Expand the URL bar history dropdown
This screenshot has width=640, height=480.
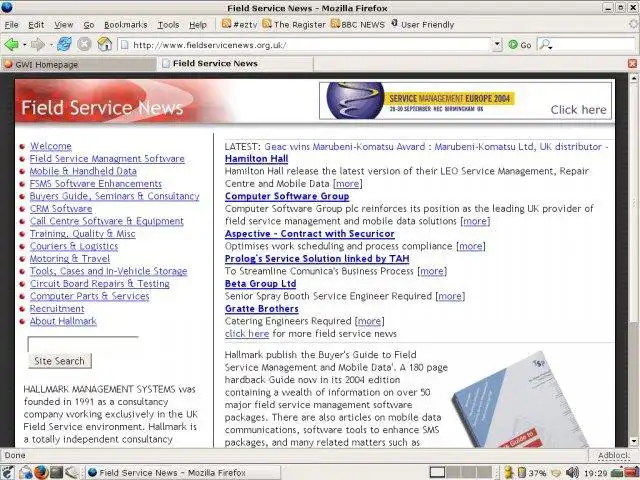point(497,44)
